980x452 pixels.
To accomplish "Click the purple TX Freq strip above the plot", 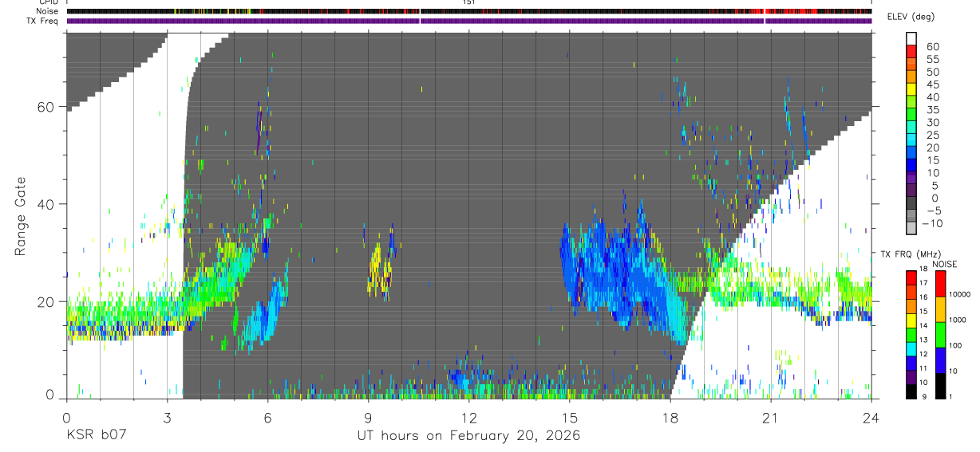I will click(468, 21).
